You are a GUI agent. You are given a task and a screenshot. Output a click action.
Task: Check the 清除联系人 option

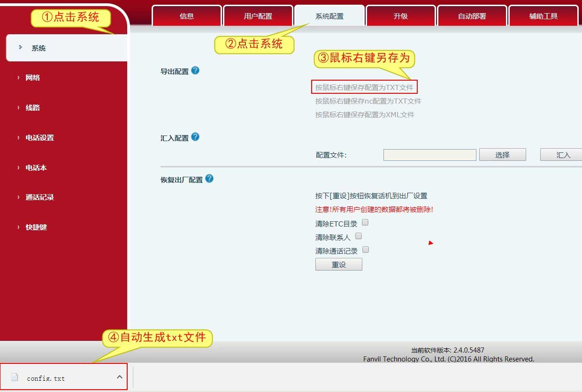point(359,236)
